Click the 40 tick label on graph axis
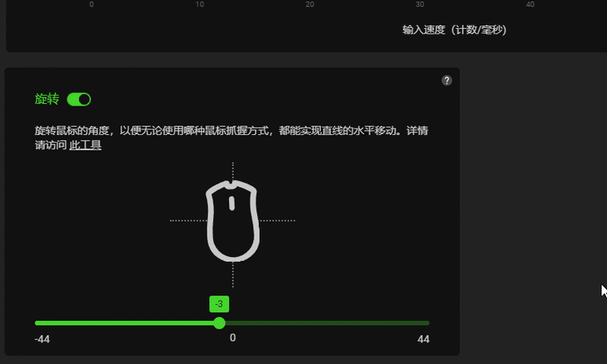 coord(530,4)
